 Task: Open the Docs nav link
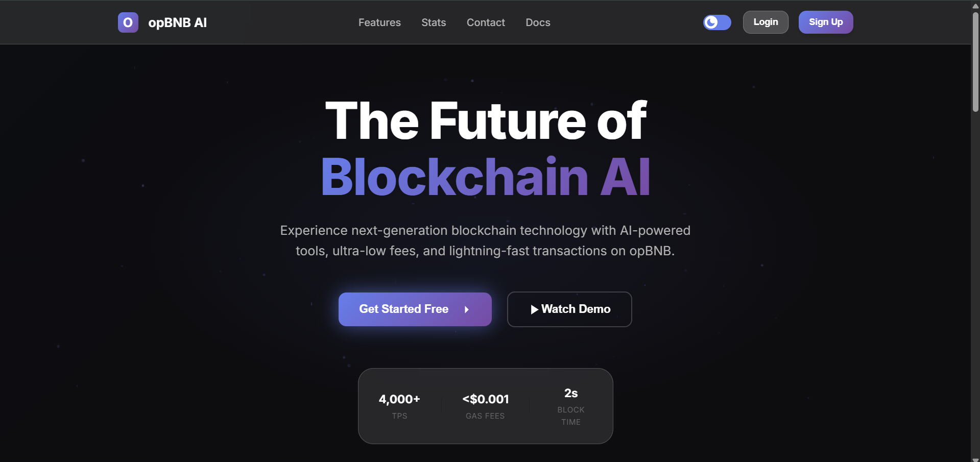click(538, 22)
